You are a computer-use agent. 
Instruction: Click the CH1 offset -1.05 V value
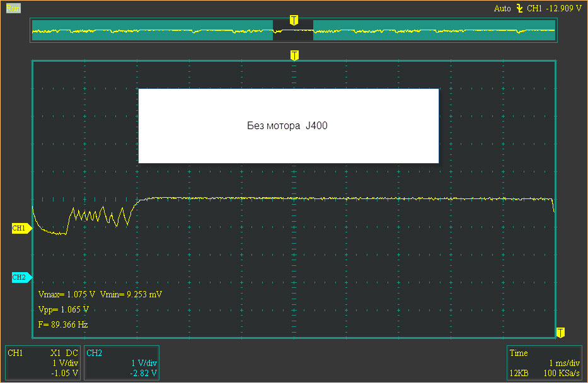click(64, 374)
